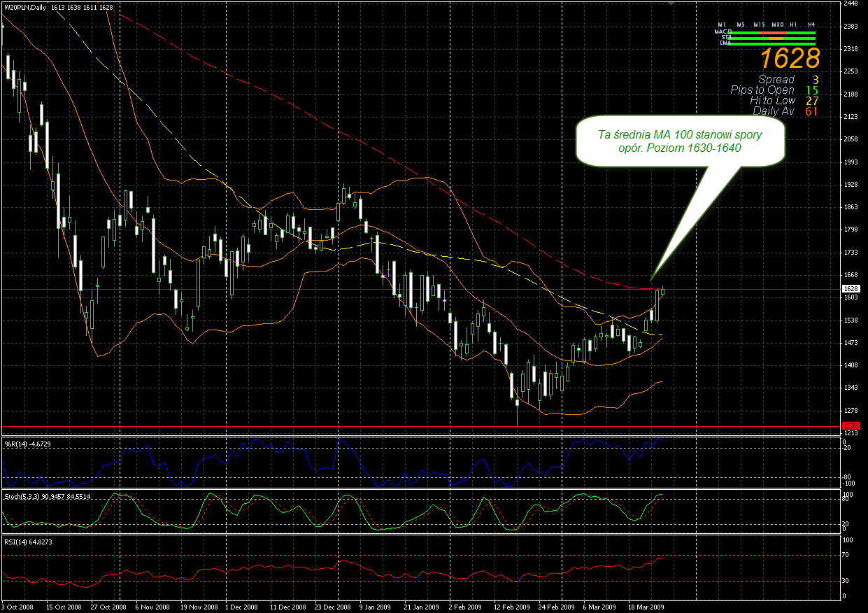Click the EMA row label
The height and width of the screenshot is (613, 868).
click(725, 43)
